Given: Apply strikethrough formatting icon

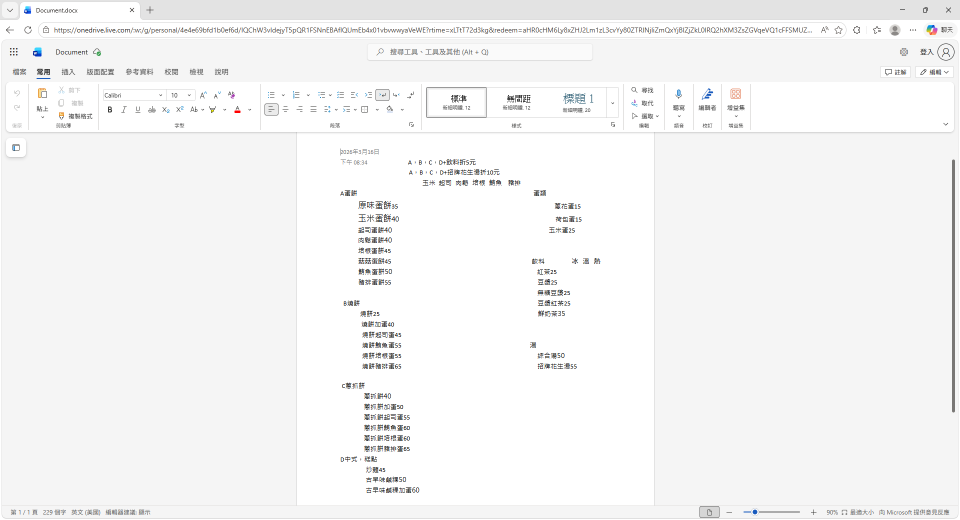Looking at the screenshot, I should tap(151, 110).
